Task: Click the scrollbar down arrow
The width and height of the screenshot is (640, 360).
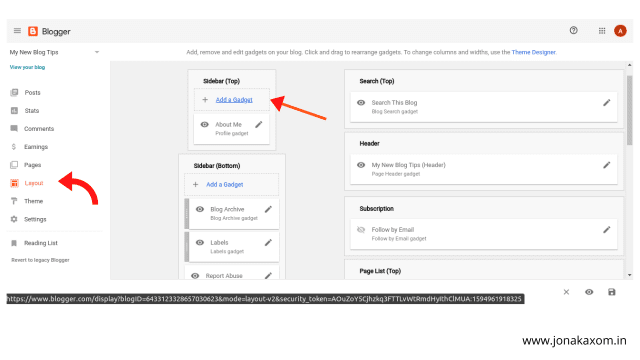Action: tap(630, 276)
